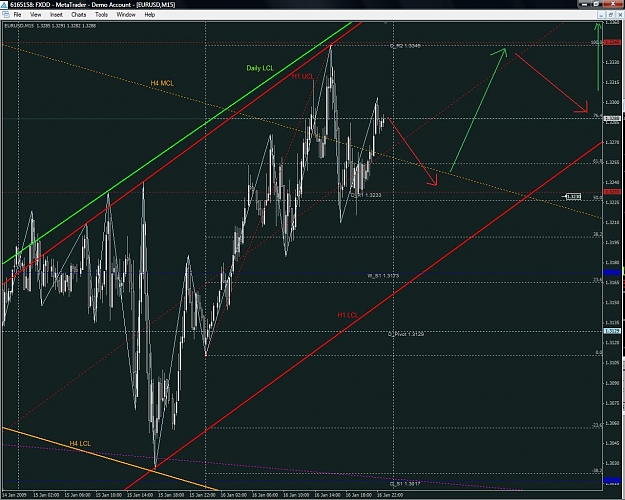Click the 38.2 Fibonacci level label
The image size is (625, 500).
[597, 234]
